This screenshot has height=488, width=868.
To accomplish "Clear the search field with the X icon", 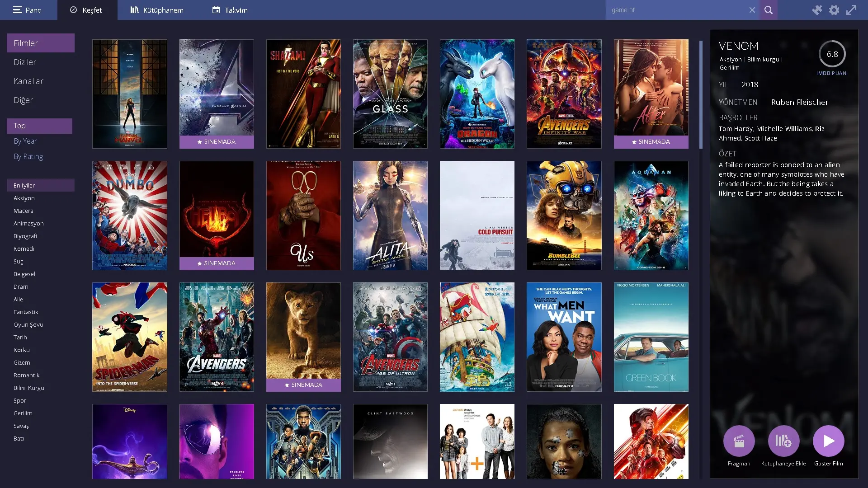I will [x=752, y=10].
